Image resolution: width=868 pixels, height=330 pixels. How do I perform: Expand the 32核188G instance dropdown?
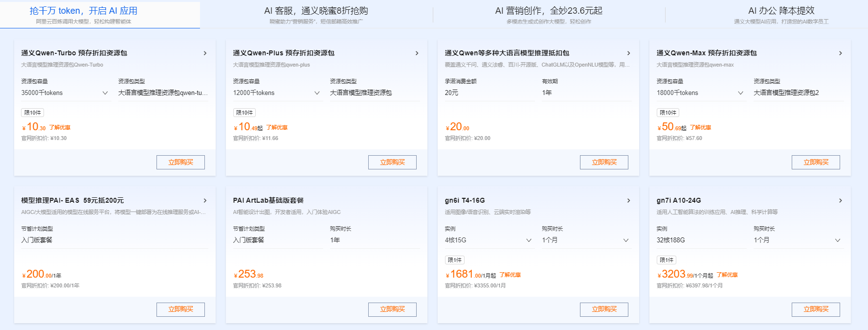pos(700,240)
